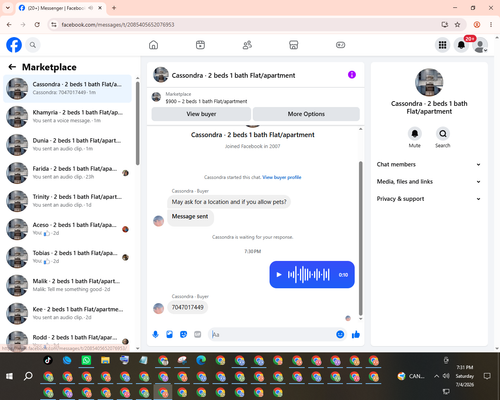Expand the Chat members section
Screen dimensions: 500x400
point(429,164)
